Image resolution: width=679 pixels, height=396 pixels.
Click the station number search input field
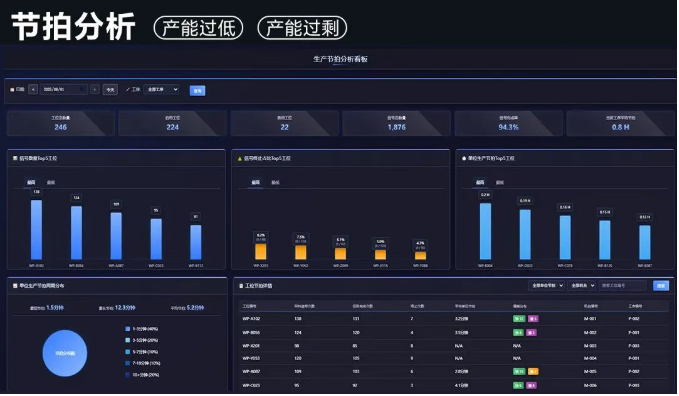(623, 286)
